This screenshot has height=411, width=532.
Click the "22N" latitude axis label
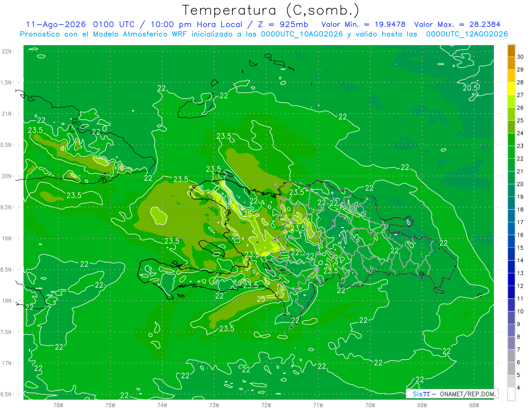8,51
